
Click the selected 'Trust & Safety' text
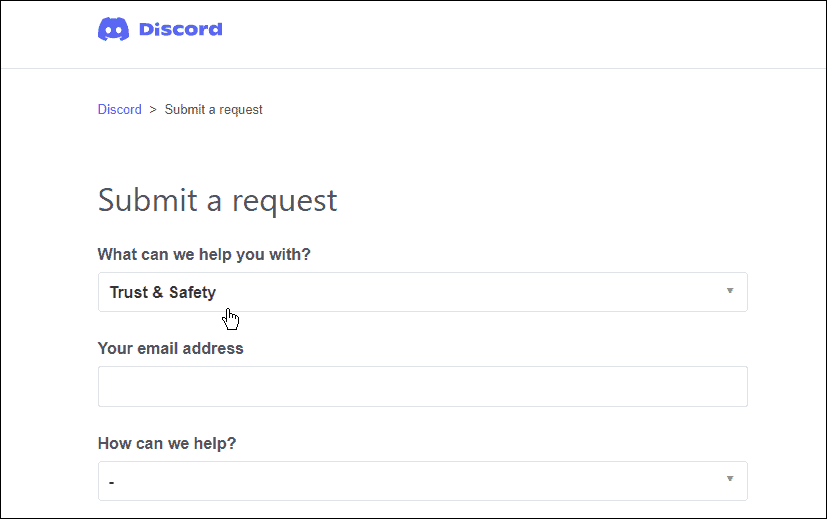(x=162, y=292)
